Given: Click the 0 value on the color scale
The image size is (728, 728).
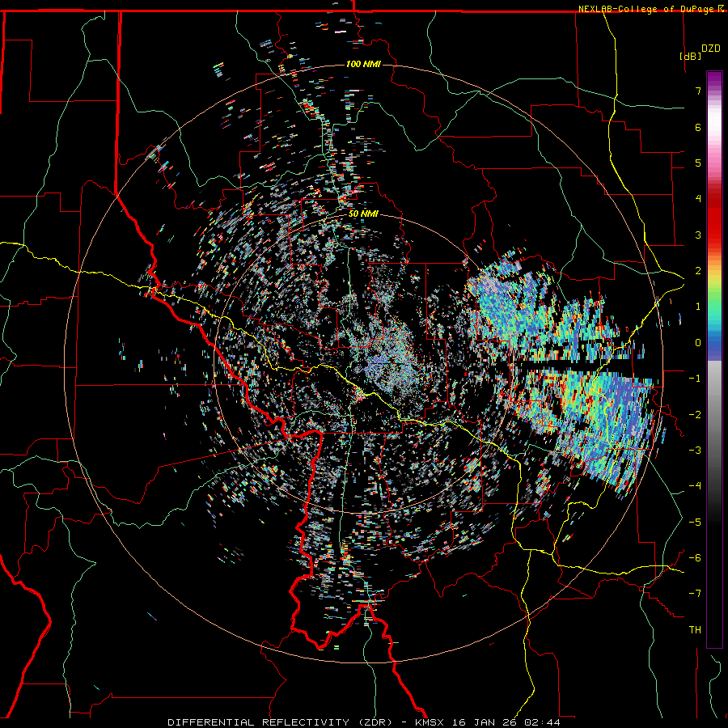Looking at the screenshot, I should click(x=698, y=343).
